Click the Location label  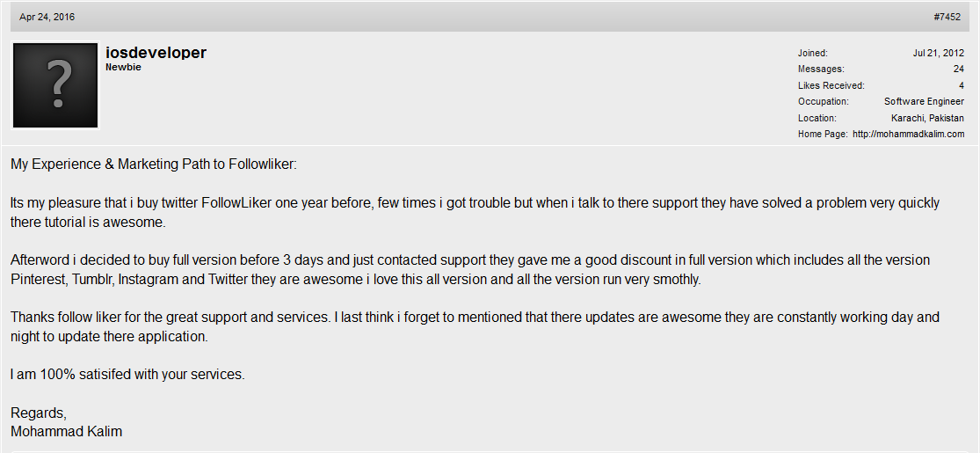[x=817, y=118]
